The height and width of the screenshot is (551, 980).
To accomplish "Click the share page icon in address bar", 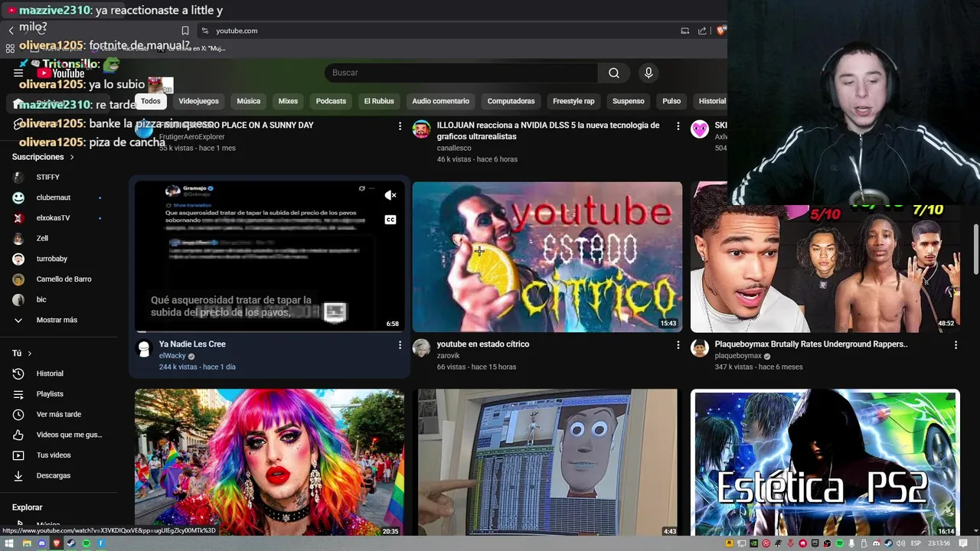I will tap(702, 31).
